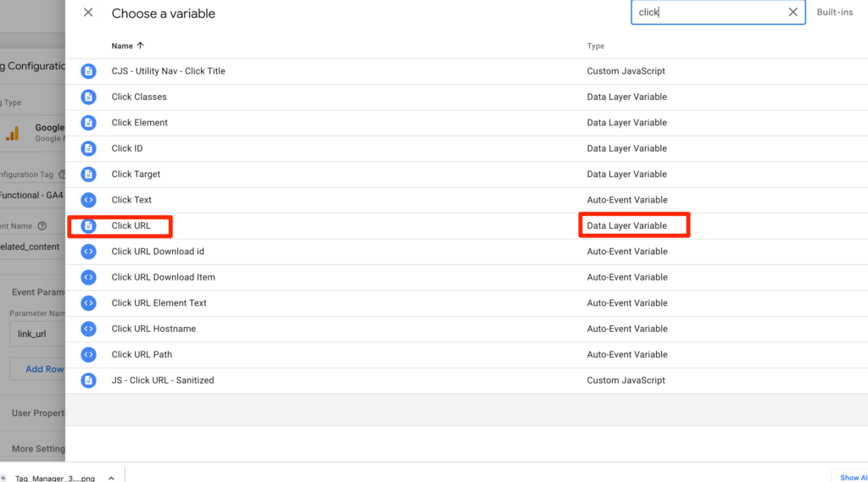Select the Click Classes variable icon
This screenshot has height=482, width=868.
click(88, 97)
